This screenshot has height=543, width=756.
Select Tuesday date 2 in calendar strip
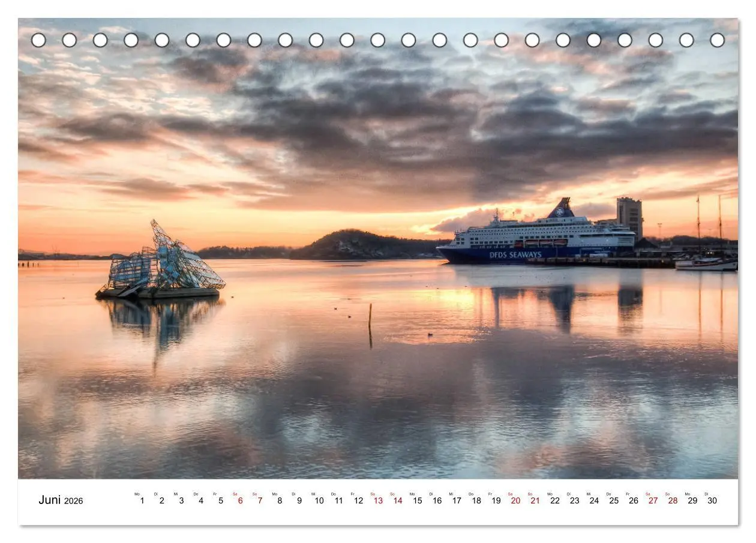[x=161, y=500]
